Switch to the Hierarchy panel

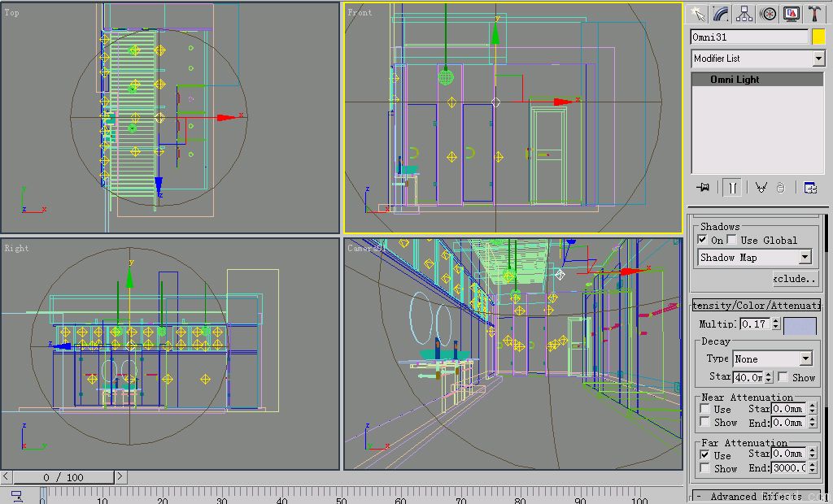click(742, 13)
